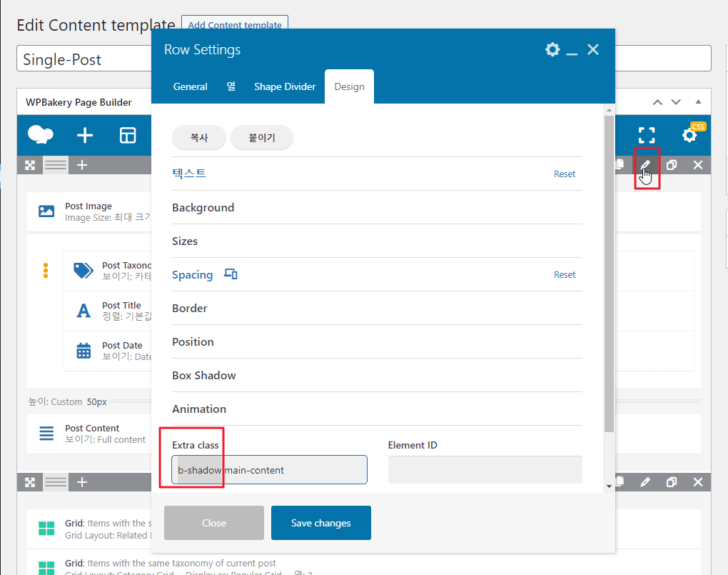This screenshot has width=728, height=575.
Task: Click the WPBakery cloud logo icon
Action: pos(41,135)
